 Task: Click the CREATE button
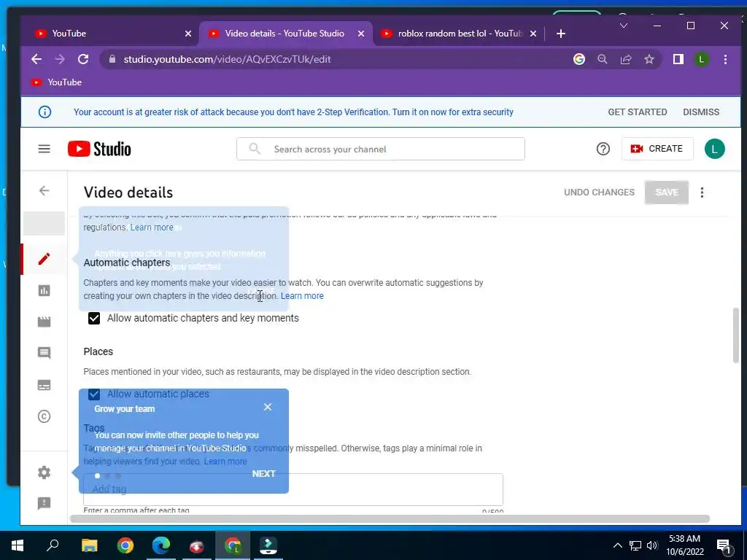click(x=657, y=149)
